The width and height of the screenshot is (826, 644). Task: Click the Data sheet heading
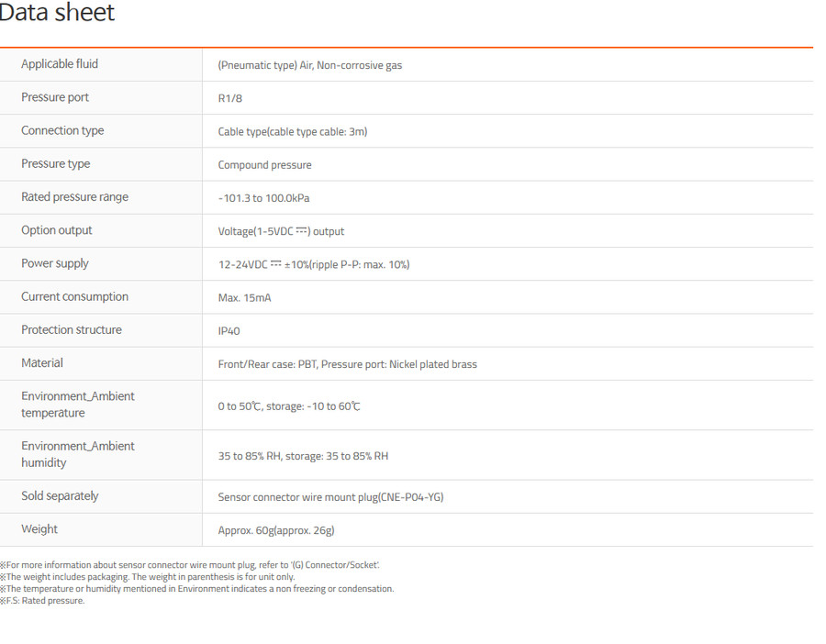57,12
